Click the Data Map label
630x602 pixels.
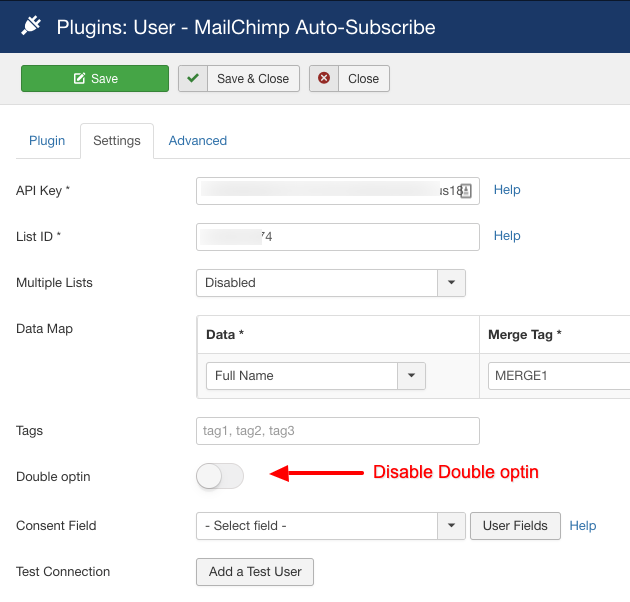point(44,329)
